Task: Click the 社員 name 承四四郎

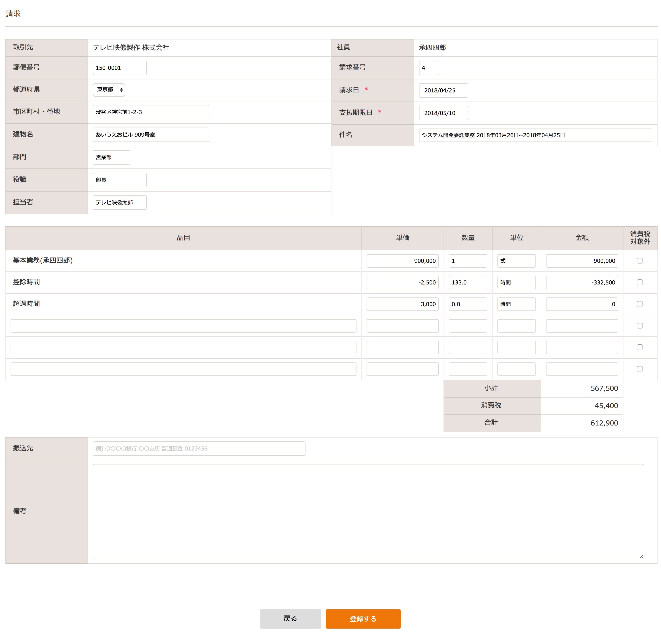Action: 432,47
